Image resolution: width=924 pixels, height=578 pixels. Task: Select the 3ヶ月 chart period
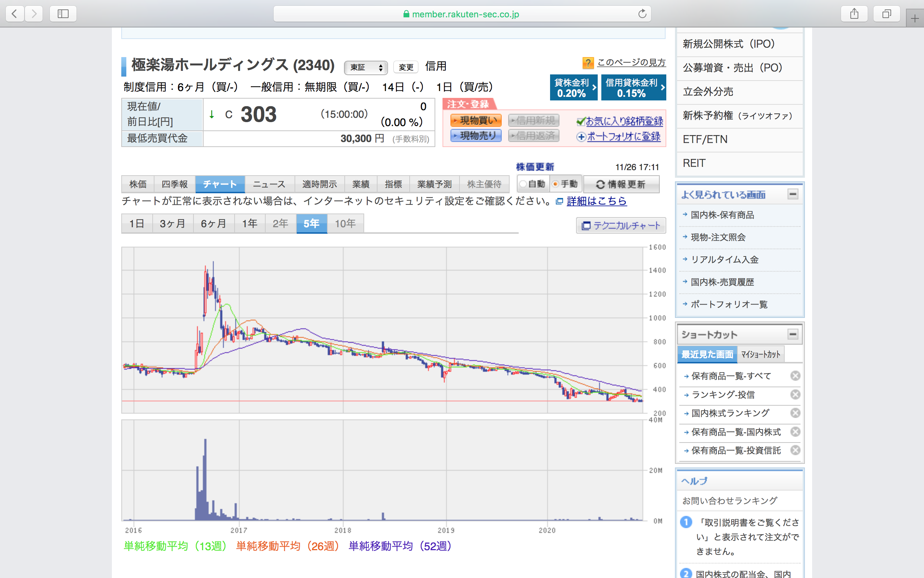point(173,224)
